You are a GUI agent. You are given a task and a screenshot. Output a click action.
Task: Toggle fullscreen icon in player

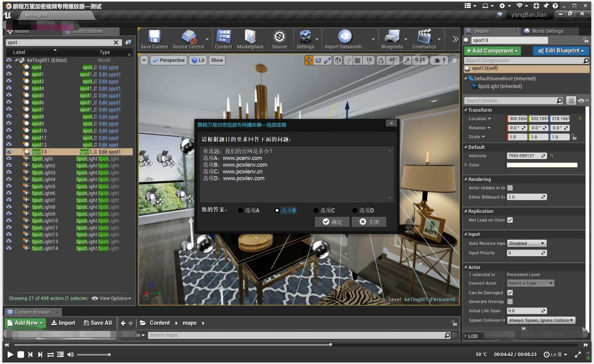coord(578,355)
